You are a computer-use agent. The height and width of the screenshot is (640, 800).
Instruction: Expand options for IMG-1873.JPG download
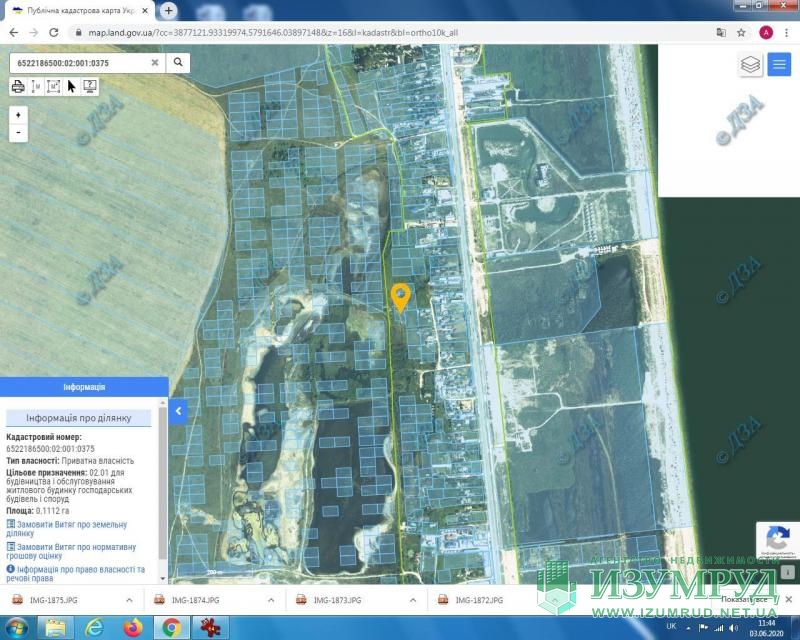pos(413,600)
